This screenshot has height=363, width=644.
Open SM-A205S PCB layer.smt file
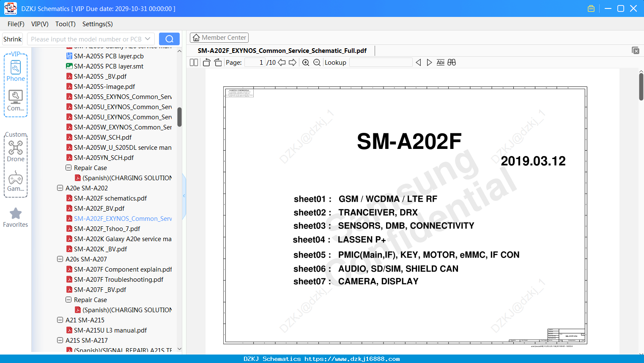pyautogui.click(x=109, y=66)
